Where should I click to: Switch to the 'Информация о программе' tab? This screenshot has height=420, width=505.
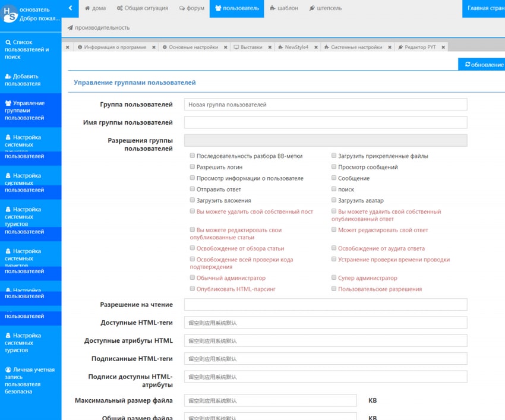point(112,47)
